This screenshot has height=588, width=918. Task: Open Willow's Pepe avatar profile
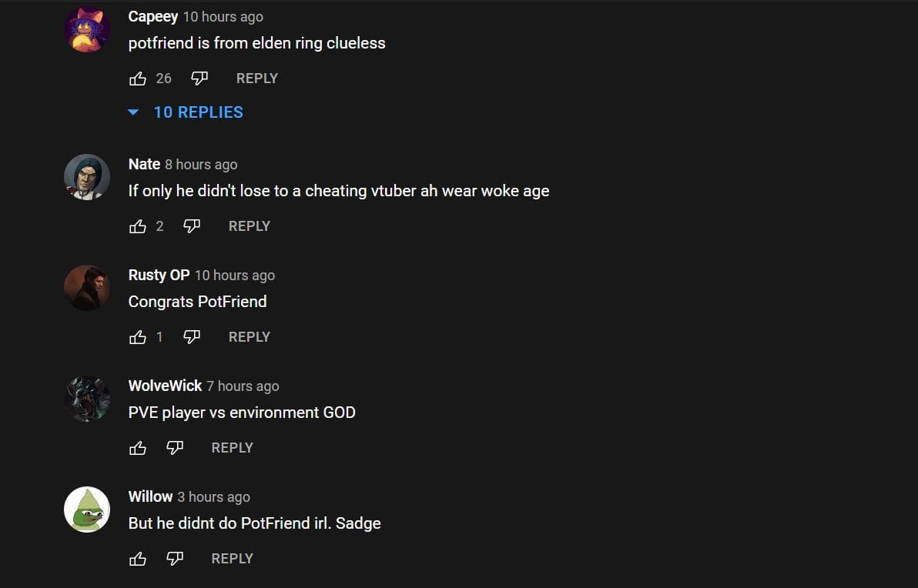coord(87,509)
